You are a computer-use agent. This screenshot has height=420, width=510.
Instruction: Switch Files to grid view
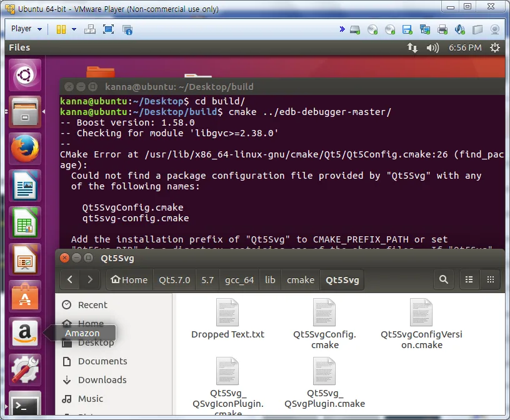tap(491, 279)
